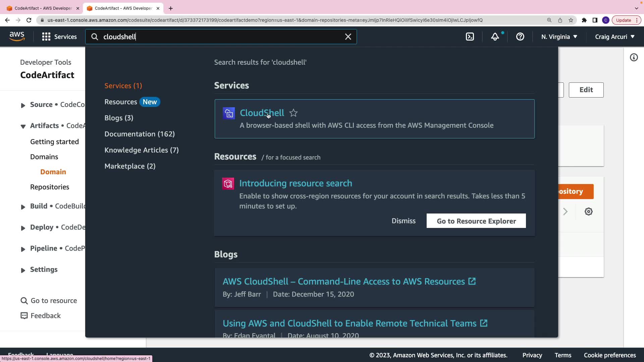The height and width of the screenshot is (362, 644).
Task: Open the Craig Arcuri account menu
Action: (614, 37)
